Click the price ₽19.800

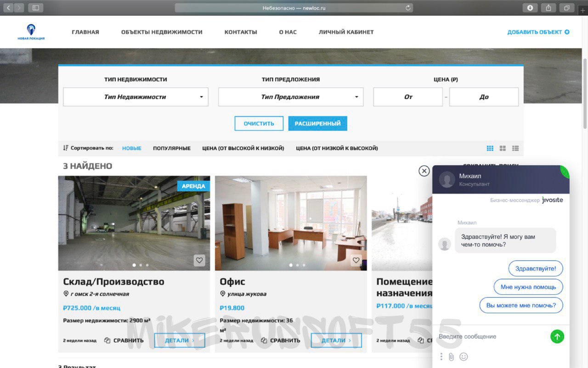pyautogui.click(x=232, y=308)
